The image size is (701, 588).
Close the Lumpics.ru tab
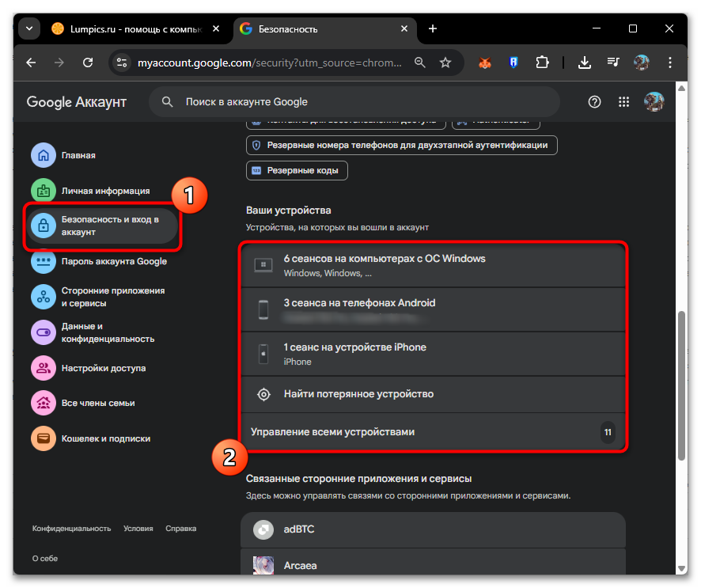point(216,28)
